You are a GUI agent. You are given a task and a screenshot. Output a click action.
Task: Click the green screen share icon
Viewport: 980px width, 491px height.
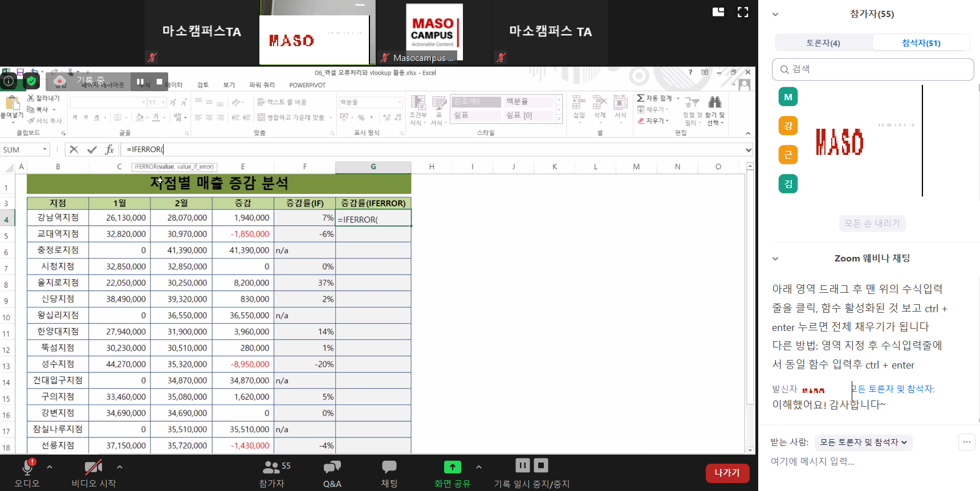(x=452, y=467)
